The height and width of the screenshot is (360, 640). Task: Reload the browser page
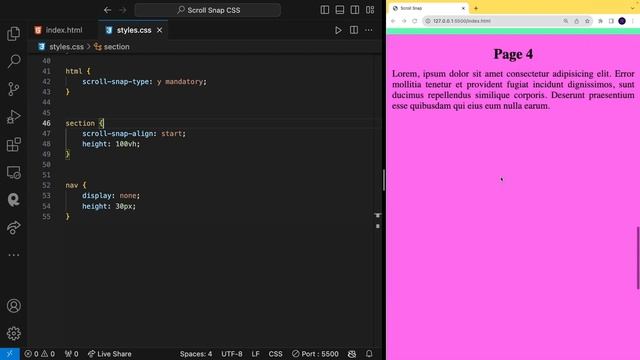[415, 21]
